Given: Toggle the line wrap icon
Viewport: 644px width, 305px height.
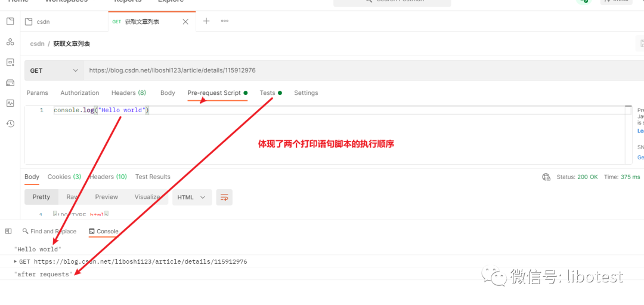Looking at the screenshot, I should coord(224,198).
